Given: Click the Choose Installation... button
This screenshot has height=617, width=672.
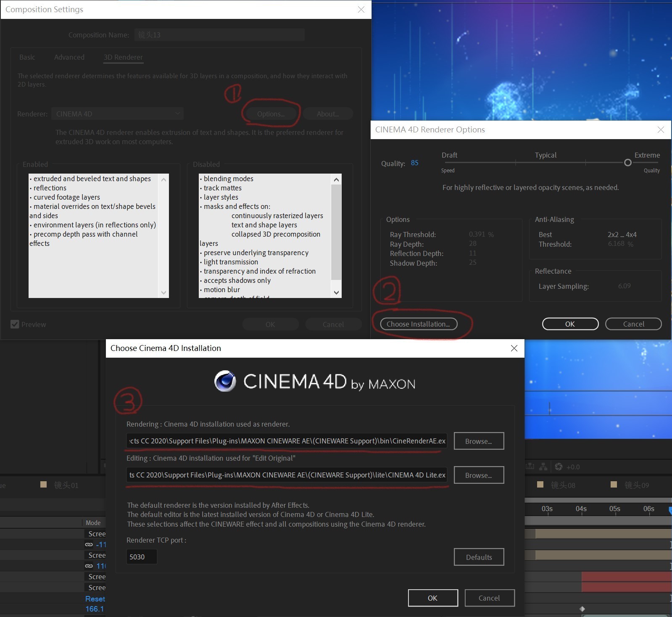Looking at the screenshot, I should [x=419, y=324].
